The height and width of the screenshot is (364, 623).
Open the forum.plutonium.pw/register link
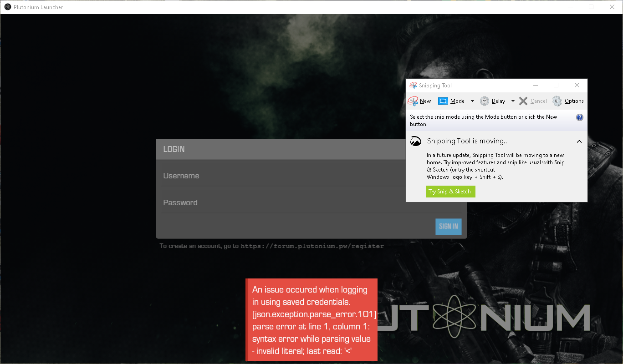[x=312, y=246]
